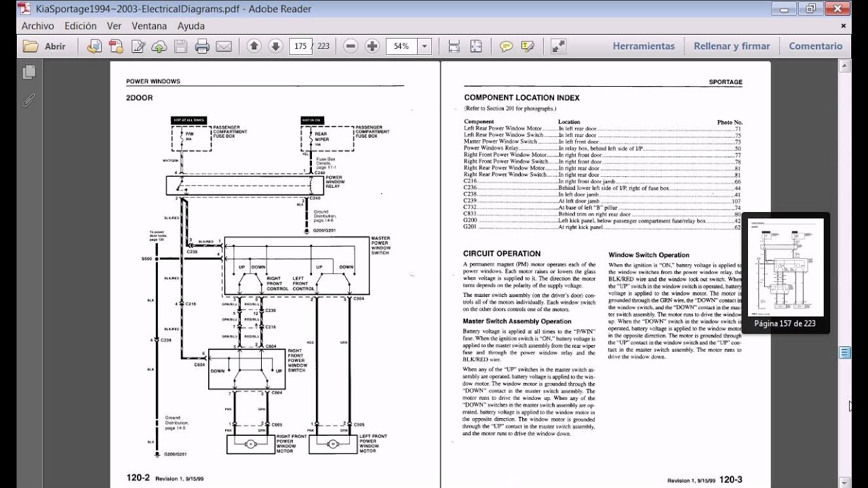Click the save floppy disk icon

(180, 46)
